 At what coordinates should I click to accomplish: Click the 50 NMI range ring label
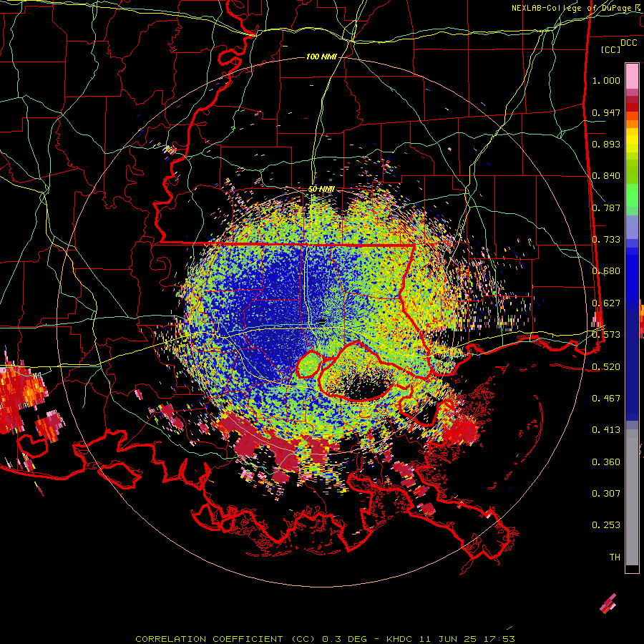(x=321, y=190)
